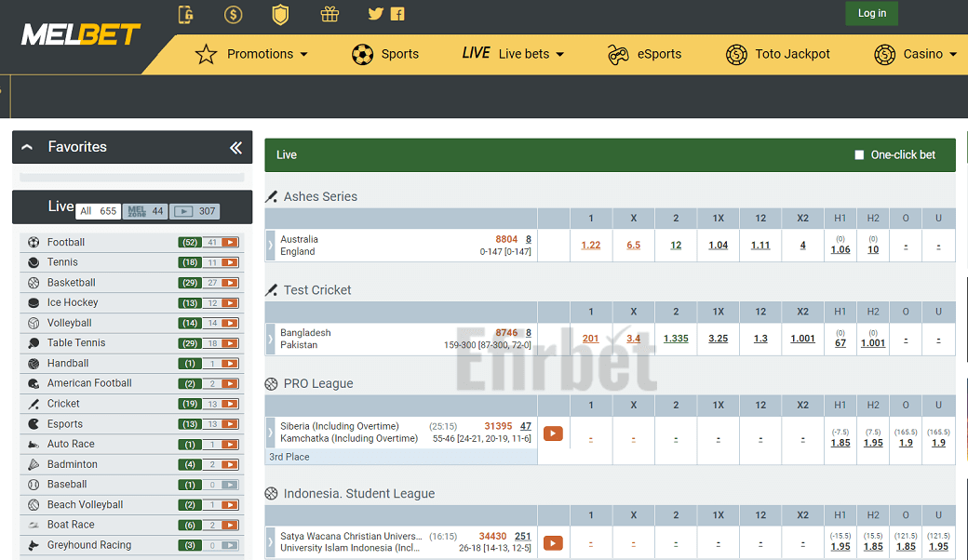The image size is (968, 560).
Task: Expand the Bangladesh vs Pakistan match row
Action: pyautogui.click(x=270, y=339)
